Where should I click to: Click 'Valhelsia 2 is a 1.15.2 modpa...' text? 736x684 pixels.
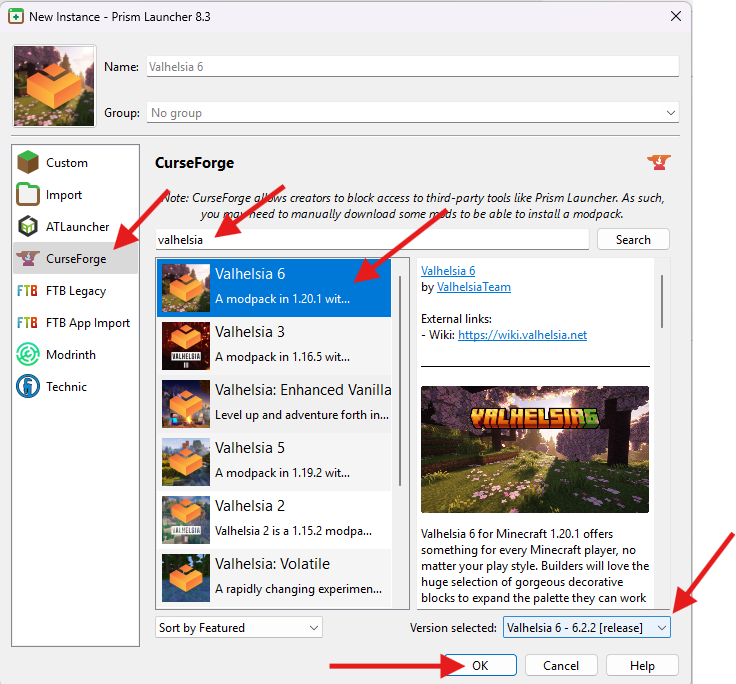(293, 531)
